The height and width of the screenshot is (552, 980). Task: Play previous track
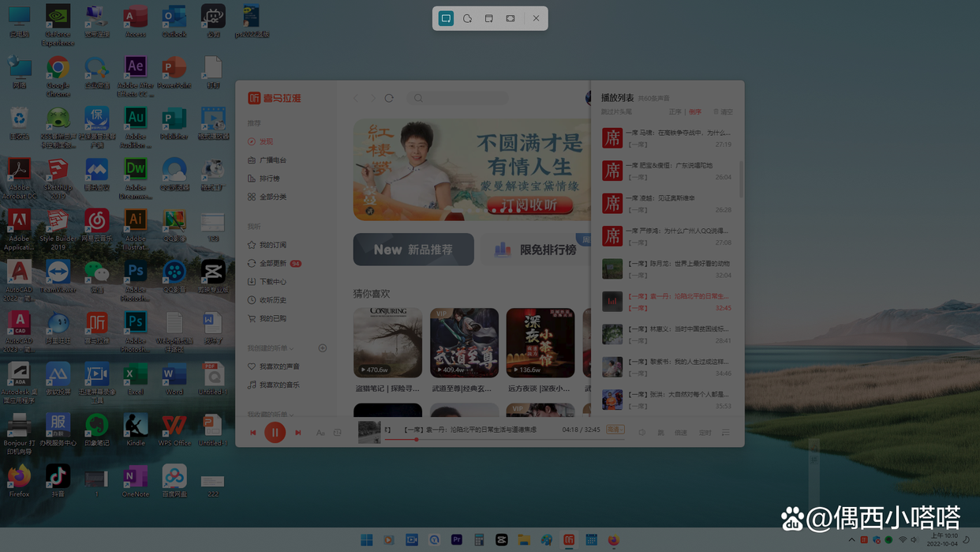click(253, 433)
